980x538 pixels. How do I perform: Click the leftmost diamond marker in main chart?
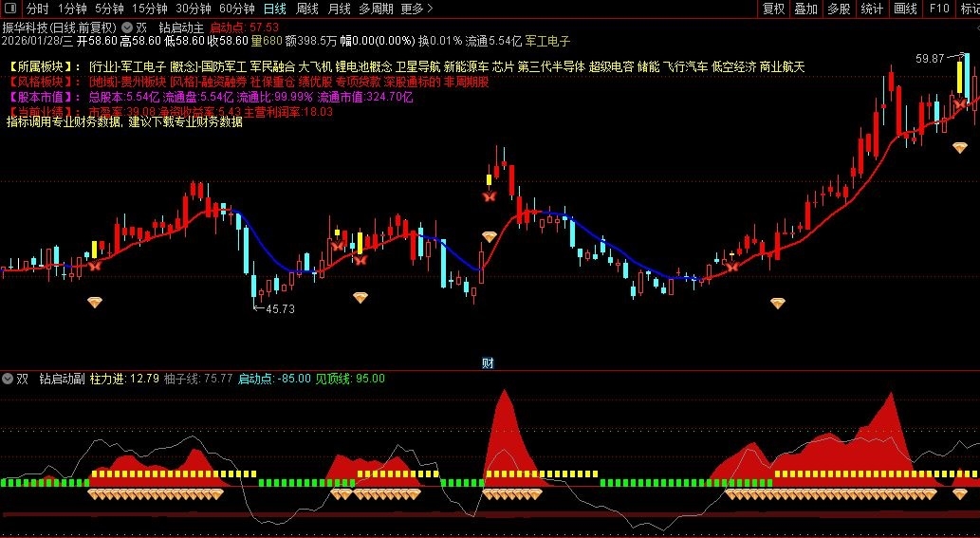click(94, 303)
